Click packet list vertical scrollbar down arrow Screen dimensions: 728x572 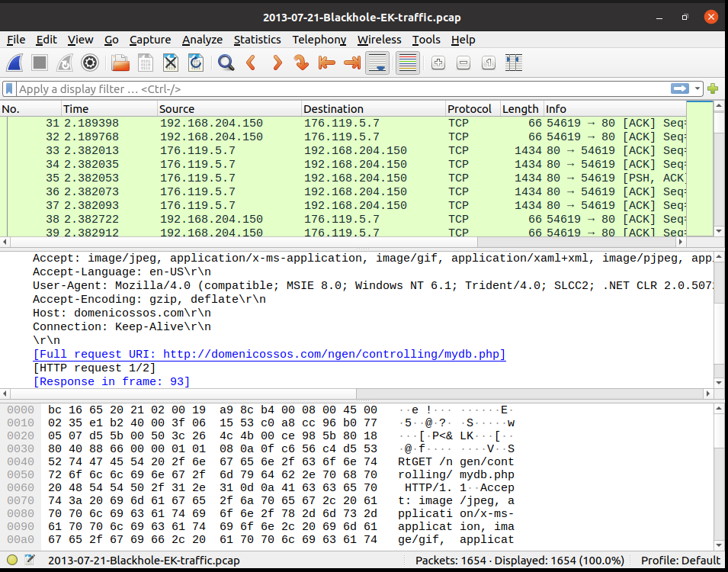point(719,231)
